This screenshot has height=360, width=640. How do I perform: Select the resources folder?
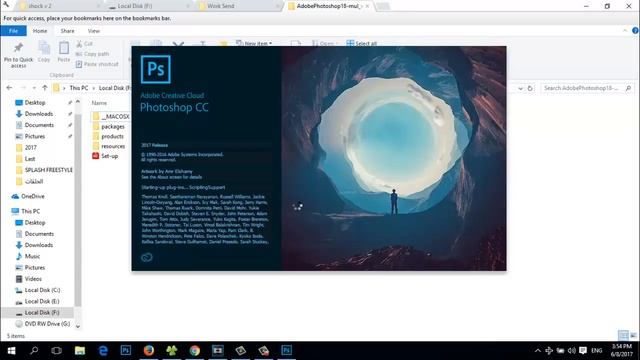109,146
